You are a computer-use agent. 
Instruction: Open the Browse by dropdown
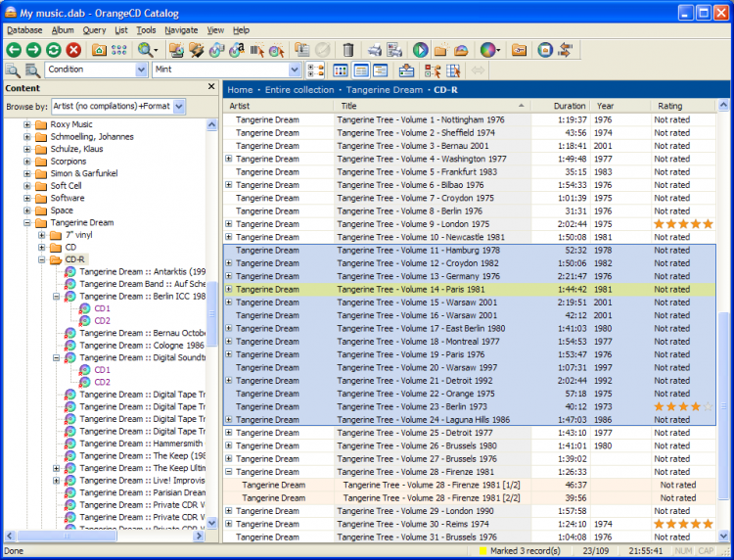click(179, 107)
